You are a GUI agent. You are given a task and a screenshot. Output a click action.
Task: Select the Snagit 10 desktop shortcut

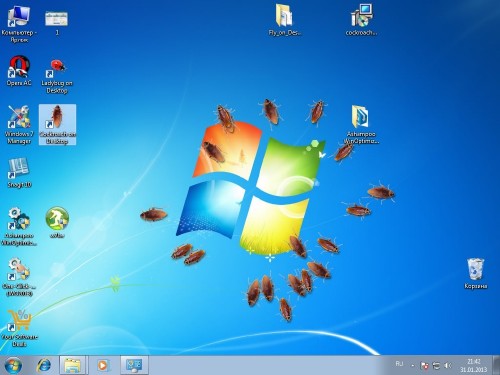(19, 173)
